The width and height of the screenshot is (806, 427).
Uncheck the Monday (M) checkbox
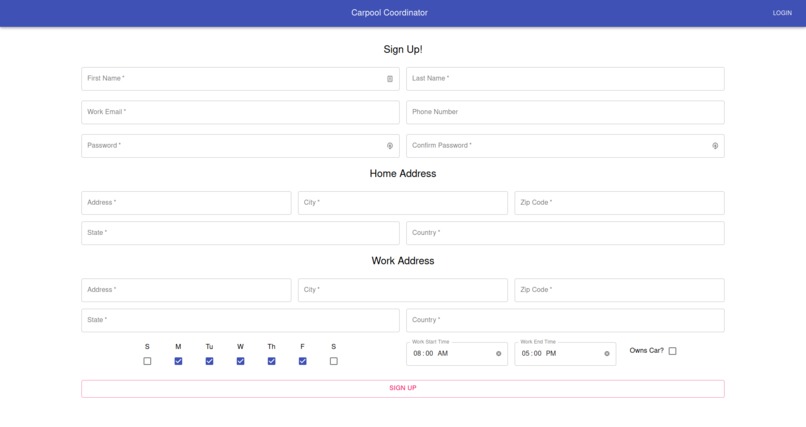[178, 361]
